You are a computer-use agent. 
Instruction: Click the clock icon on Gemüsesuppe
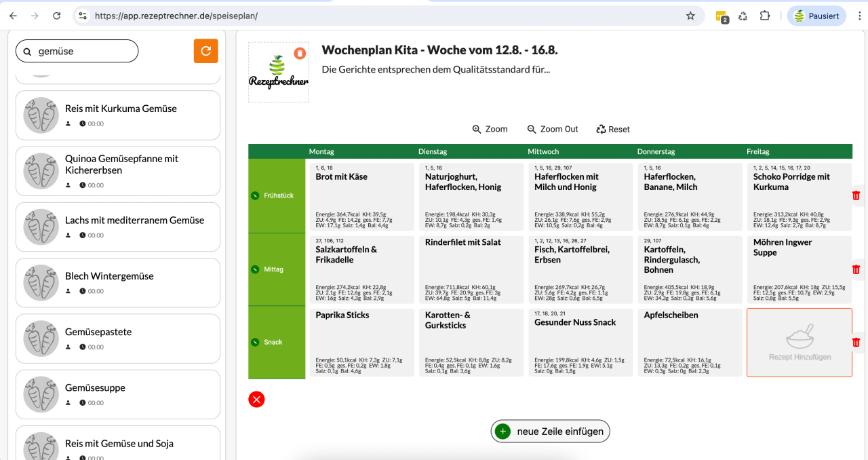[82, 402]
